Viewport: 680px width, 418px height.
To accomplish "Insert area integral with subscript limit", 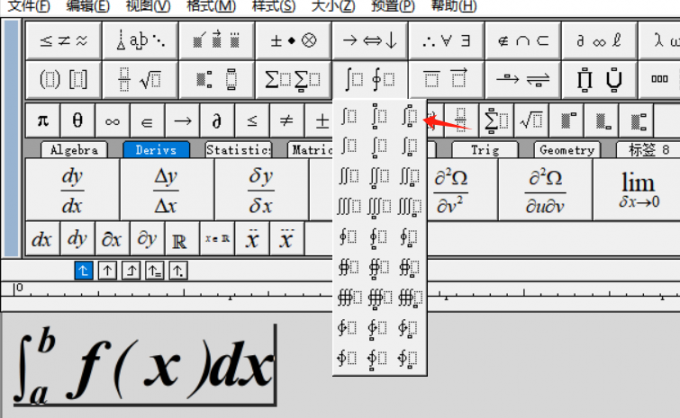I will 409,268.
